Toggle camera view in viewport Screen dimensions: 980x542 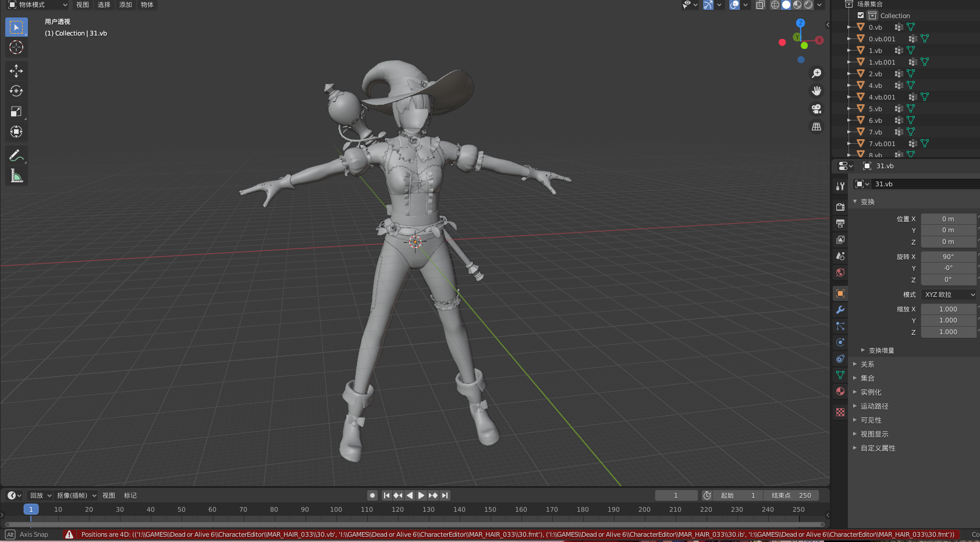[x=816, y=109]
